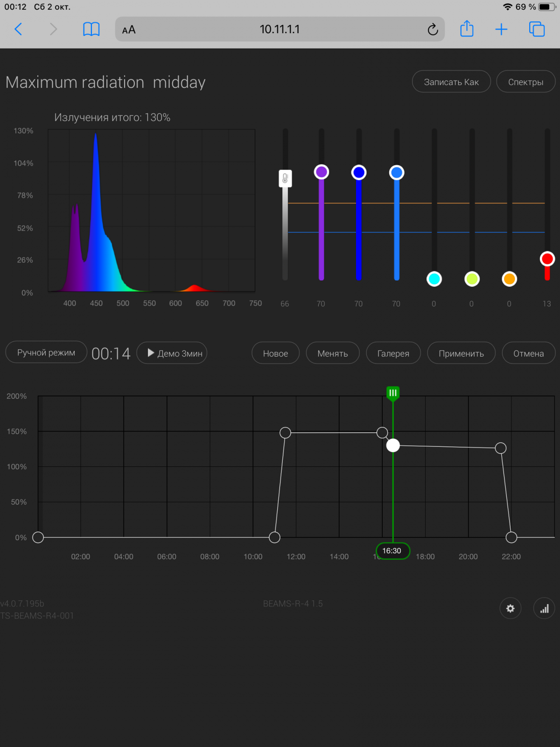Show all Safari tabs overview
Screen dimensions: 560x747
click(x=537, y=29)
